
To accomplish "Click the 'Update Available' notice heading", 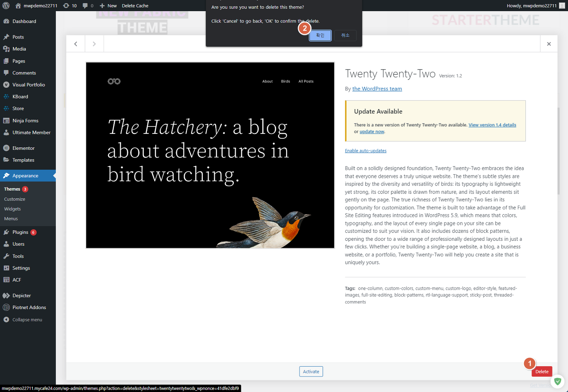I will (379, 111).
